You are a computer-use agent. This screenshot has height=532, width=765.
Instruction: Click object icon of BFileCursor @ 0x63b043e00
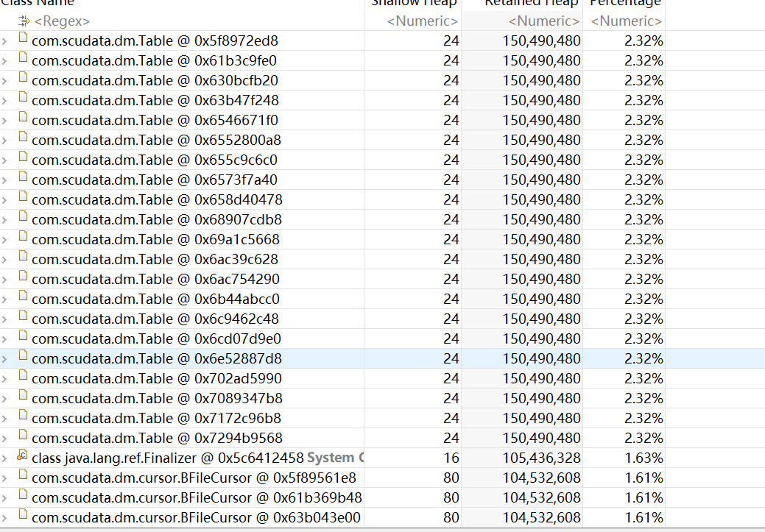[23, 514]
